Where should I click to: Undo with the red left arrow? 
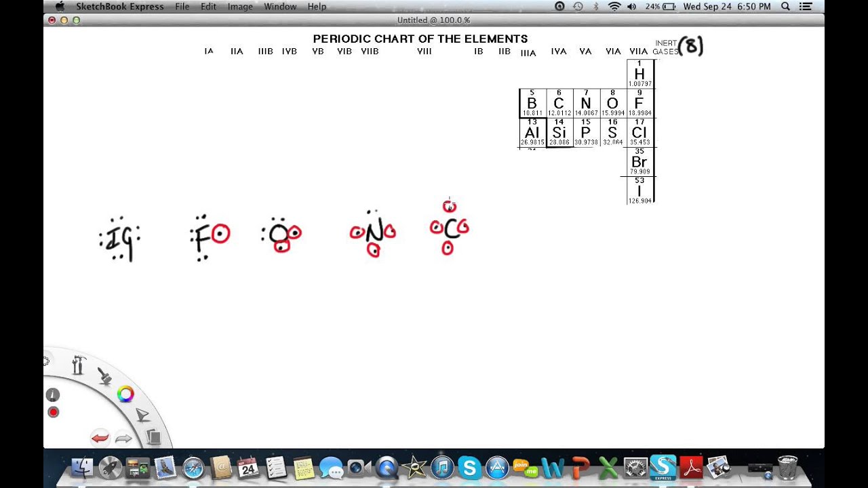coord(100,439)
